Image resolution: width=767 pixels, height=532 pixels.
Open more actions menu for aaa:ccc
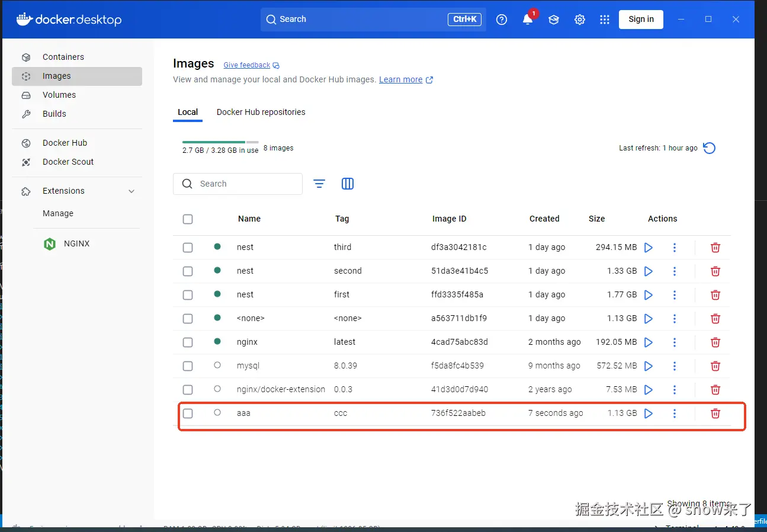point(675,414)
